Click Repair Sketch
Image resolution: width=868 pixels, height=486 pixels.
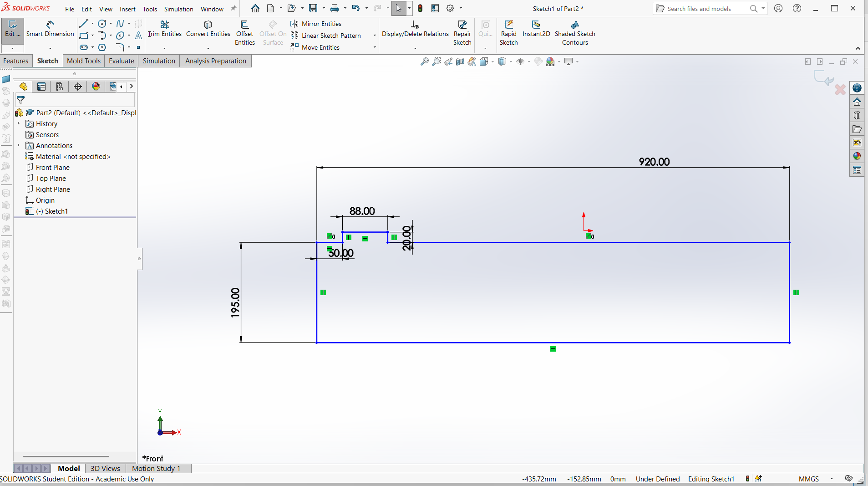(x=462, y=33)
